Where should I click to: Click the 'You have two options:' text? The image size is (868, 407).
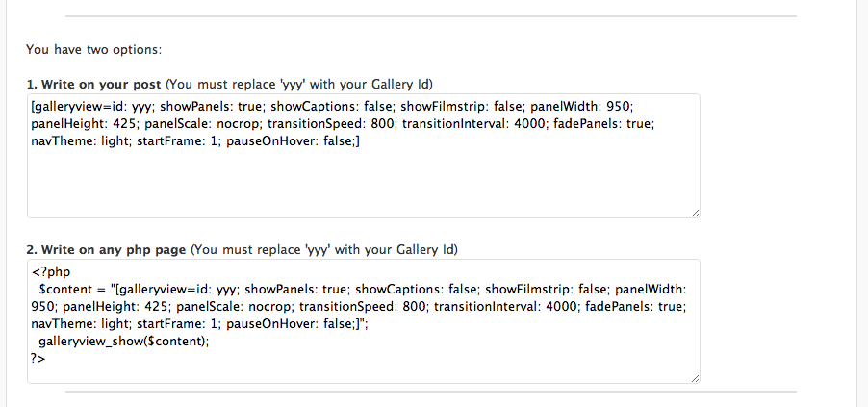coord(93,49)
